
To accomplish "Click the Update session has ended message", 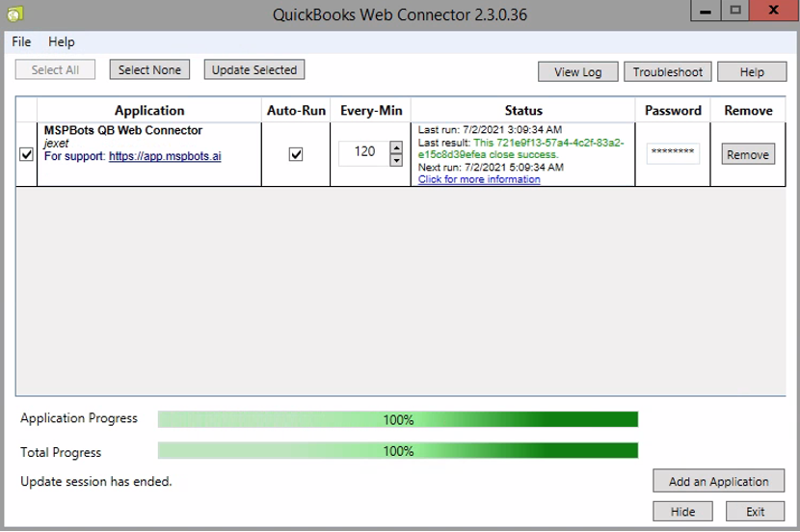I will click(x=96, y=482).
